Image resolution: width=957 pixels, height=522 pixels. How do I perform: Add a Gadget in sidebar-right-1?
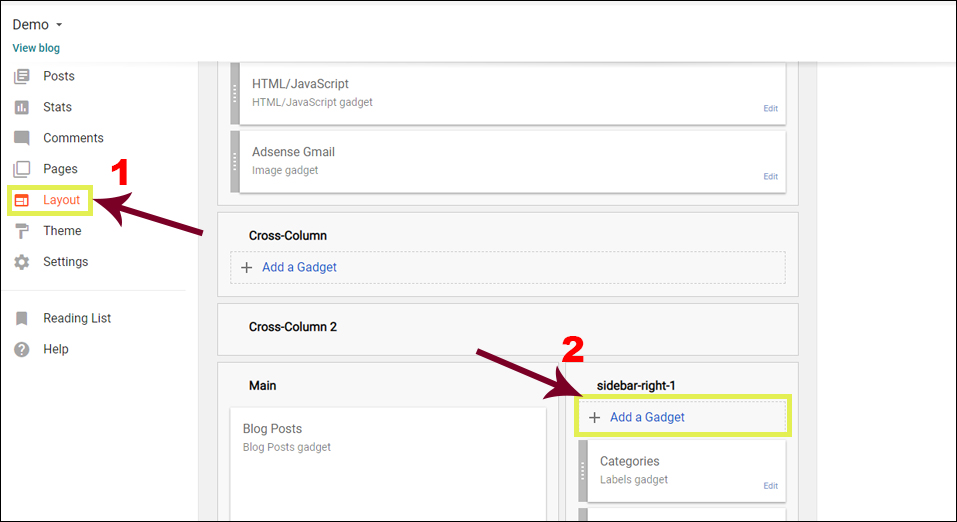(647, 417)
